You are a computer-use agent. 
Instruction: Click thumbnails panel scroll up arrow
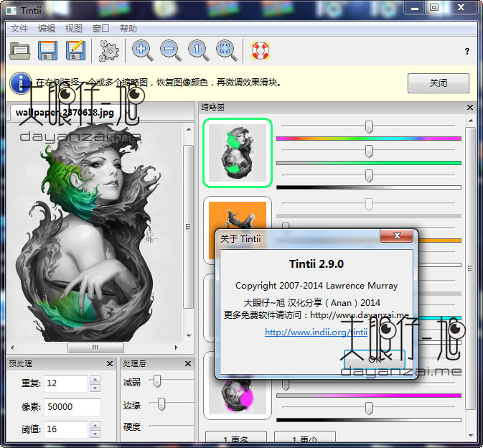[x=471, y=121]
